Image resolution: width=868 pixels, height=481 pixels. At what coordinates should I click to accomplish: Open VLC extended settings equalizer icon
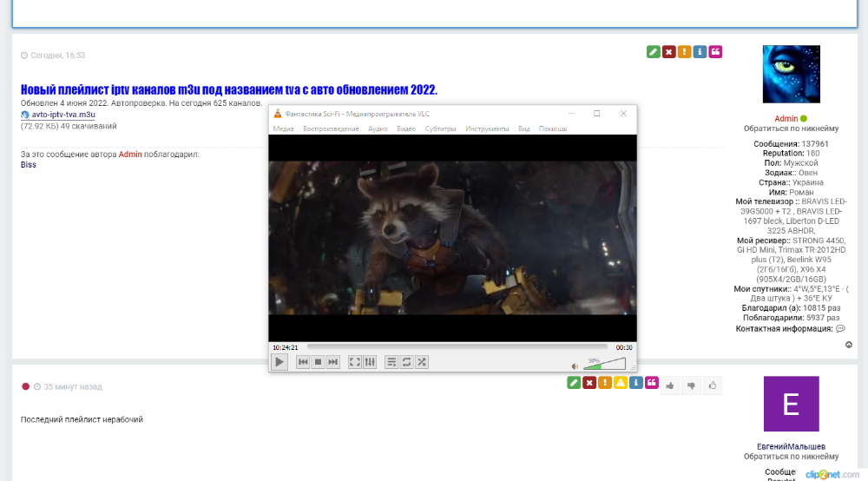coord(370,362)
